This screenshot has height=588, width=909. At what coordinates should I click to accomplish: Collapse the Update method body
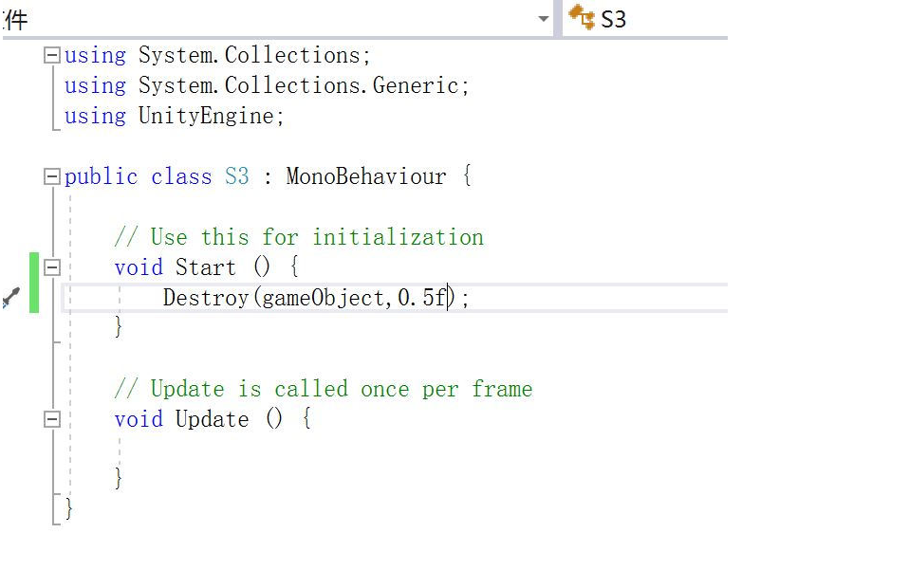[x=52, y=419]
